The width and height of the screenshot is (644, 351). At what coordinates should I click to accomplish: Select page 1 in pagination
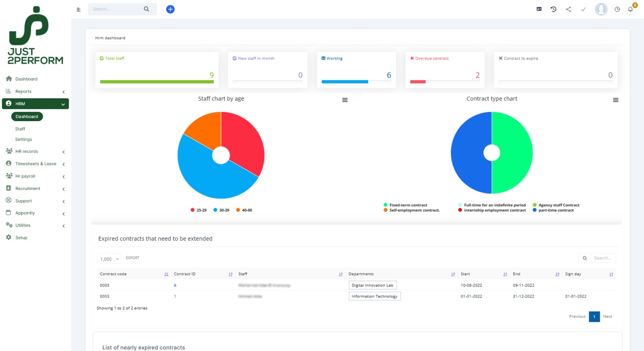pos(594,317)
